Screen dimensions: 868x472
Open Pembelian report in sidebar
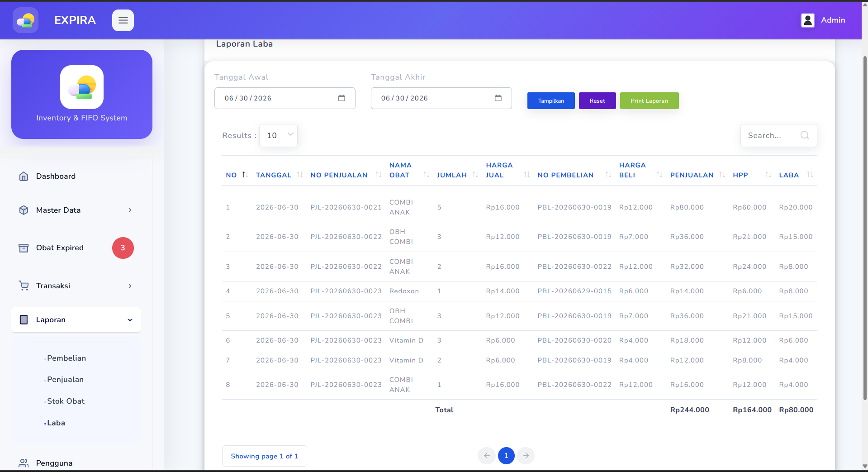tap(66, 358)
